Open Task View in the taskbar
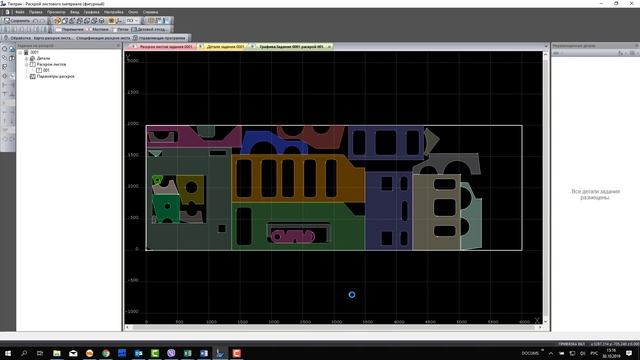640x360 pixels. tap(40, 353)
